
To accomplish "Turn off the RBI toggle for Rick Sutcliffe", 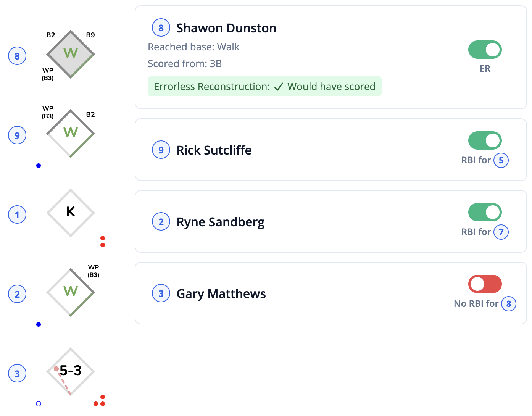I will tap(485, 140).
